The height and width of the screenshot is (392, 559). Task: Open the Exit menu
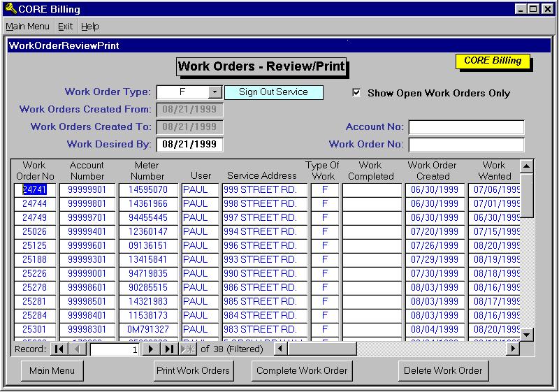[x=65, y=27]
